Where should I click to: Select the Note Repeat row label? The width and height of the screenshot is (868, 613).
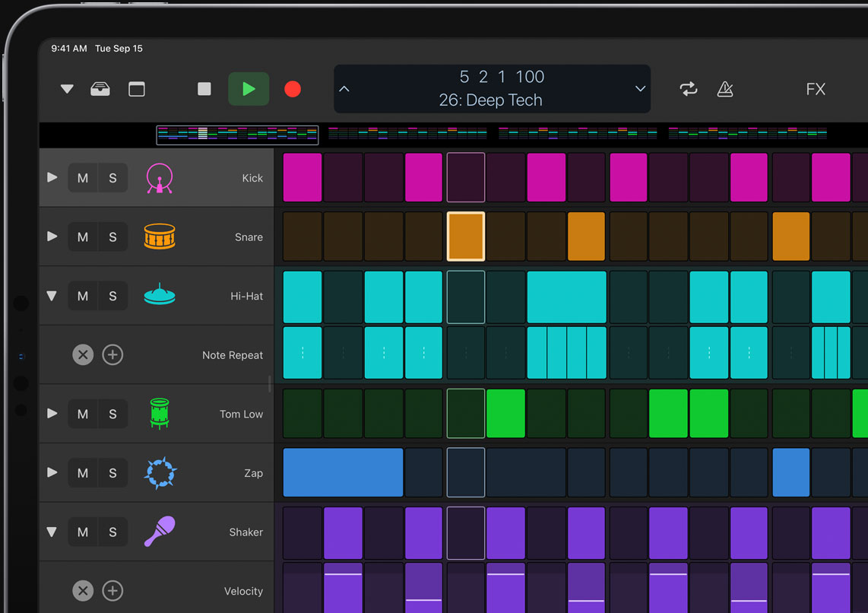pos(233,355)
